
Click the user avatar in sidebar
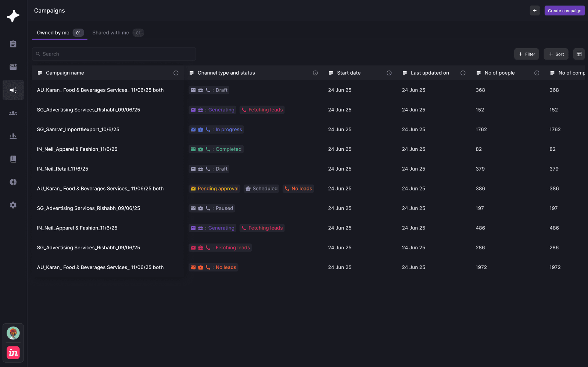click(x=13, y=333)
